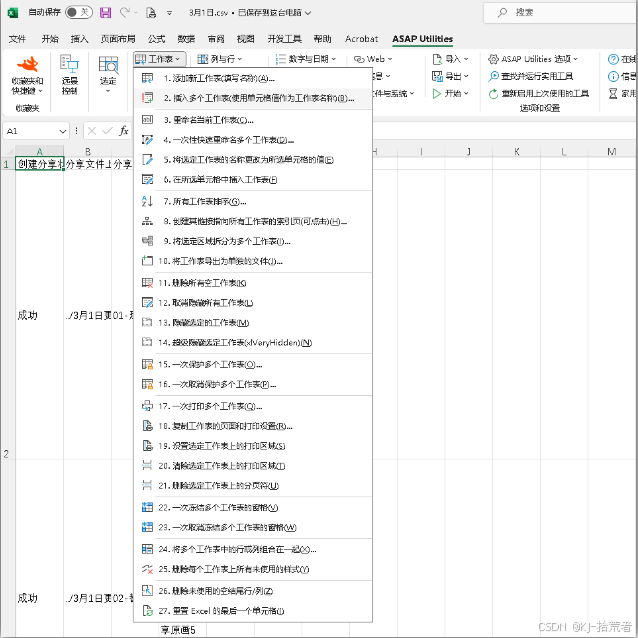Click freeze panes icon for item 22

147,507
